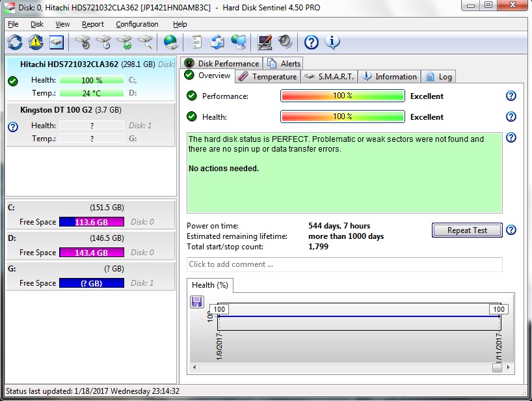Screen dimensions: 532x401
Task: Click the disk-with-clock self test icon
Action: tap(103, 42)
